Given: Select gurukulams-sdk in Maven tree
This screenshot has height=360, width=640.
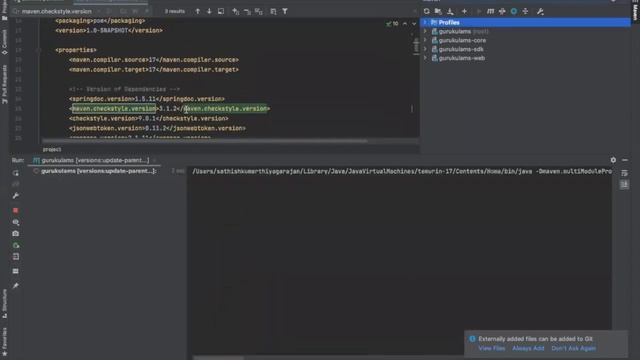Looking at the screenshot, I should pos(461,49).
